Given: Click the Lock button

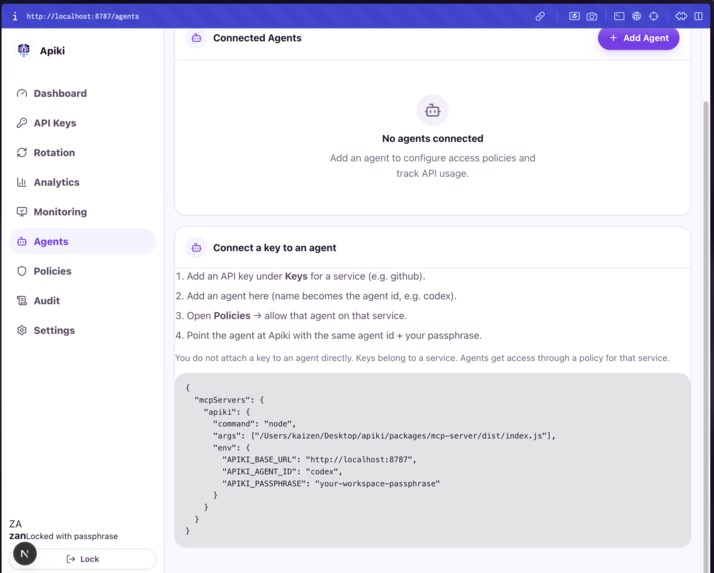Looking at the screenshot, I should (x=83, y=559).
